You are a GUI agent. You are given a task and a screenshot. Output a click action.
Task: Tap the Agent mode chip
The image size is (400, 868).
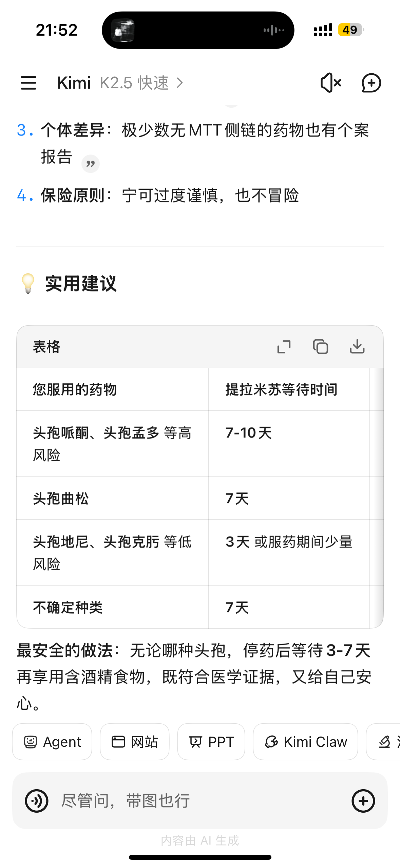[x=52, y=742]
